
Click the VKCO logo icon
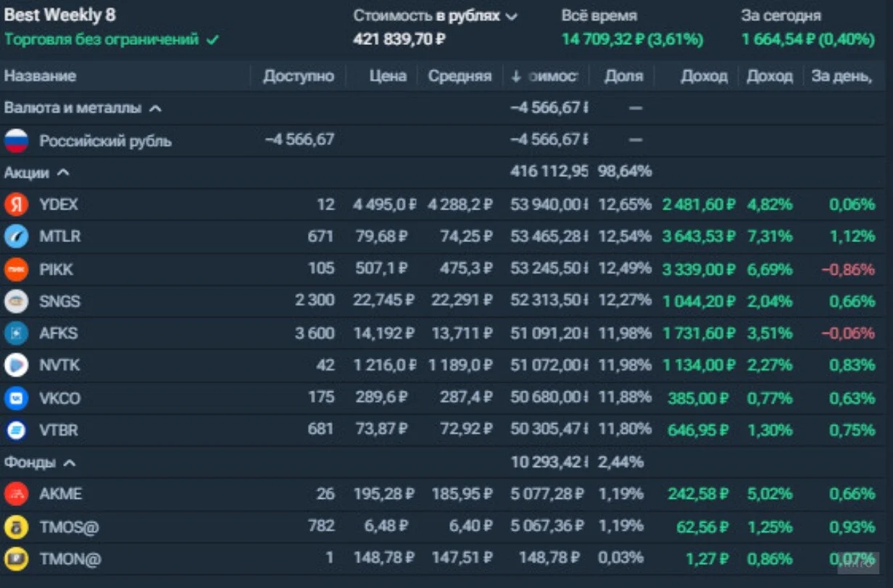pos(16,398)
